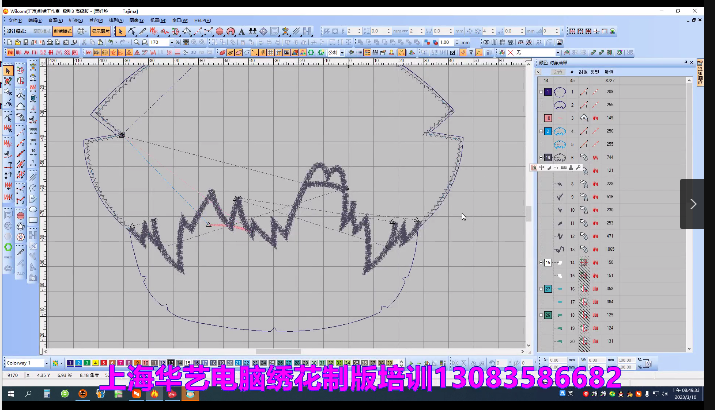Open the Colorway 1 dropdown
The width and height of the screenshot is (715, 410).
45,362
